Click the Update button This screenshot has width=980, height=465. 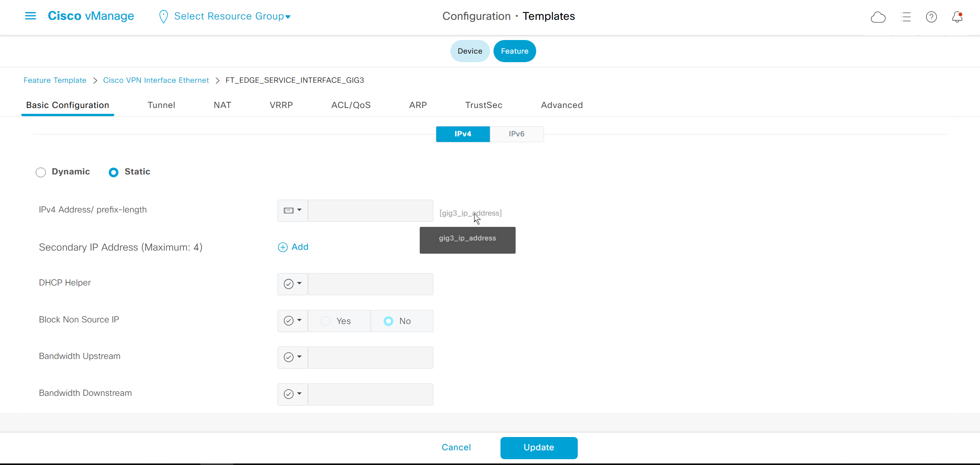pos(539,448)
